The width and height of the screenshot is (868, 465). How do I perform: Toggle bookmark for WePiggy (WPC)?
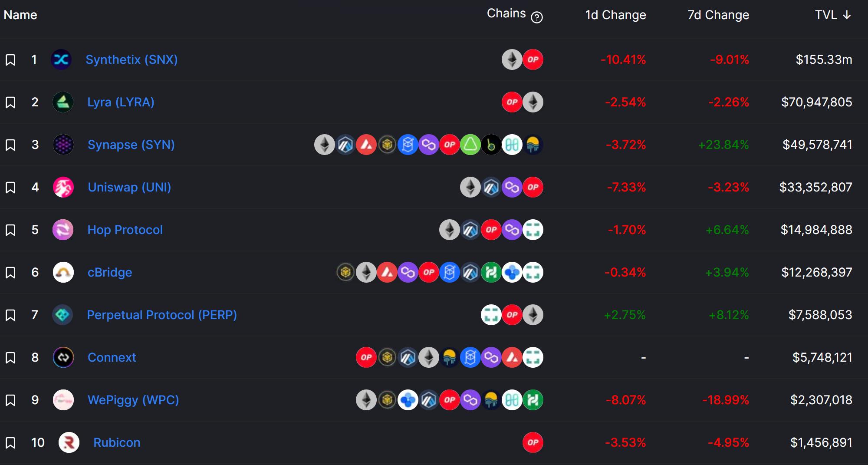pyautogui.click(x=10, y=400)
